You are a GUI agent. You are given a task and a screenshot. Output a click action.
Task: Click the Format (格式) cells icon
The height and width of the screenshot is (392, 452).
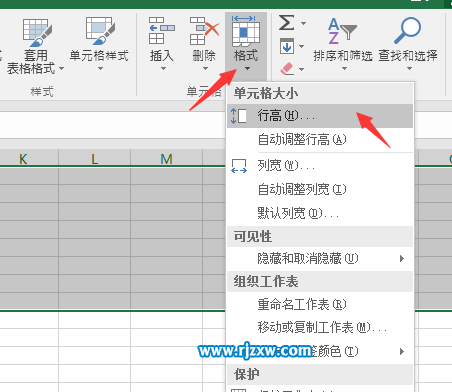click(x=246, y=31)
